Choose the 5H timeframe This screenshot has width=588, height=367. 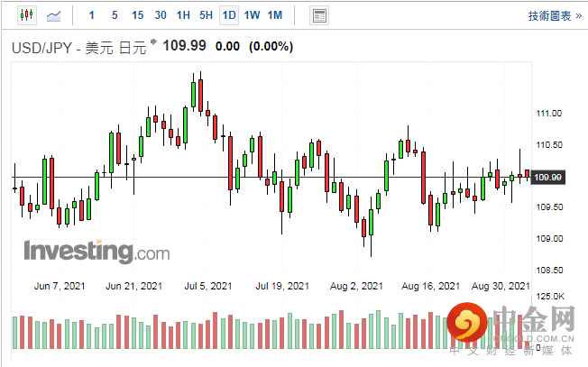tap(206, 15)
